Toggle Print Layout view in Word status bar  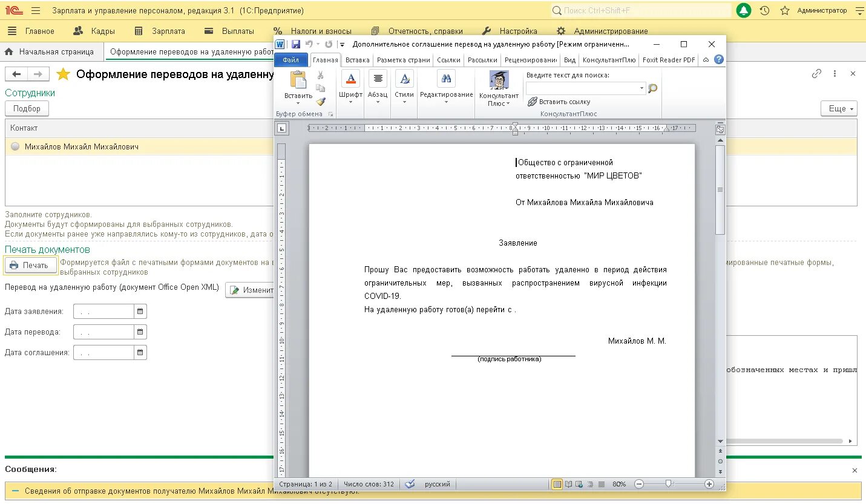557,484
